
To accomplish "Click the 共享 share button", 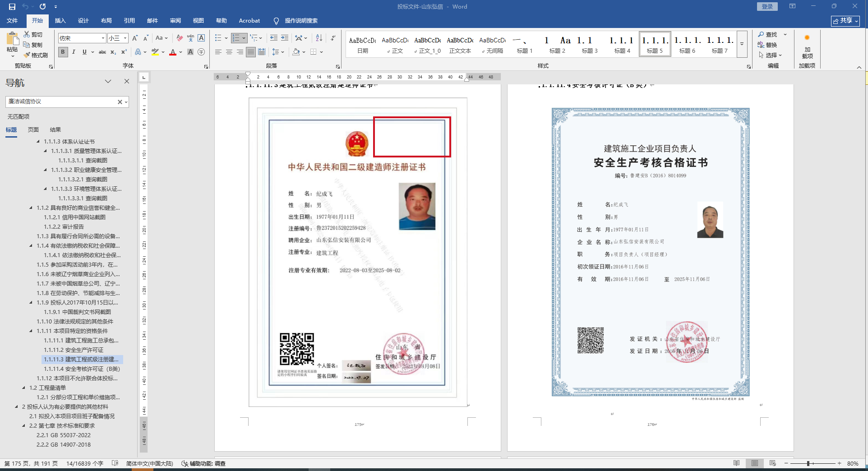I will [845, 21].
